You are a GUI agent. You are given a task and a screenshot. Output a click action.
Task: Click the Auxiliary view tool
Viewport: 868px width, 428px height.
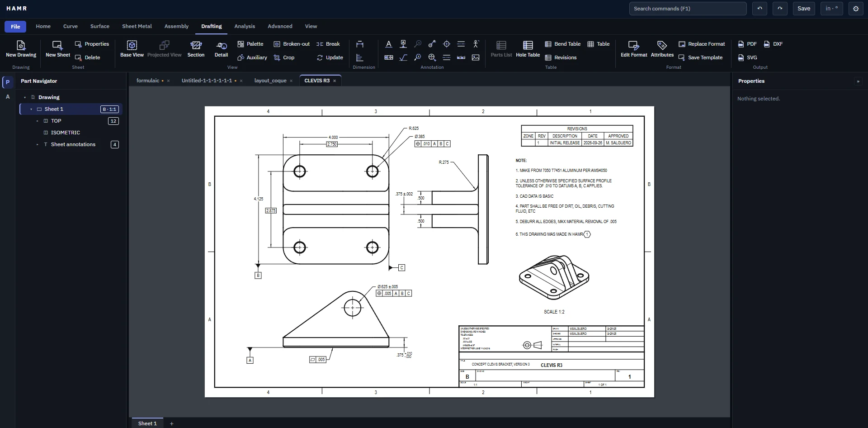coord(252,57)
